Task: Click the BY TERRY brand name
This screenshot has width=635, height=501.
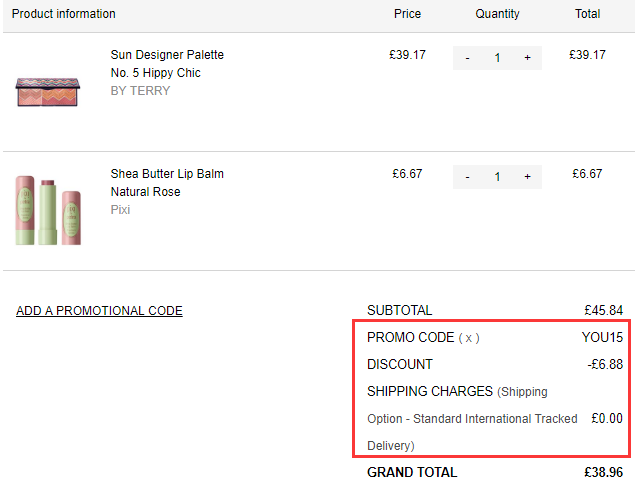Action: point(140,91)
